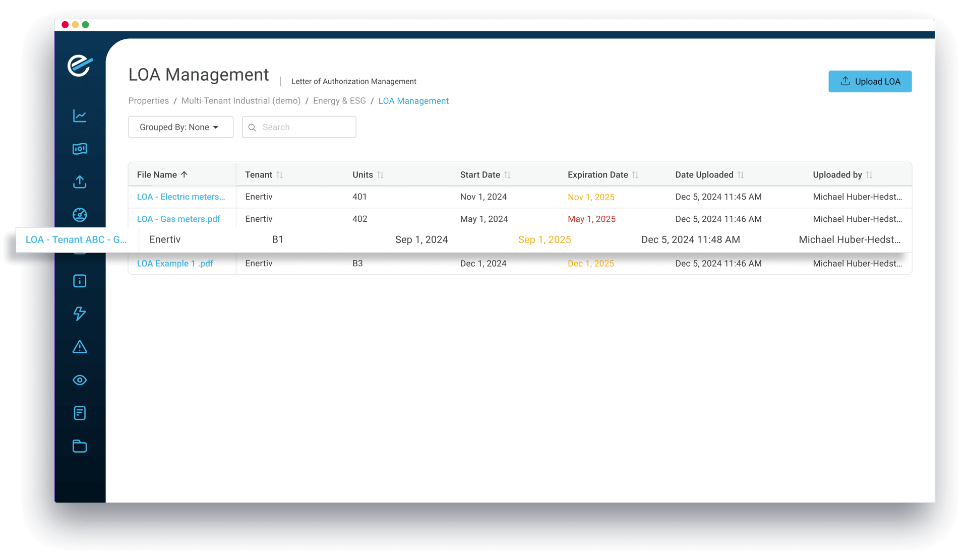Click the red window close dot
Image resolution: width=968 pixels, height=560 pixels.
[65, 24]
